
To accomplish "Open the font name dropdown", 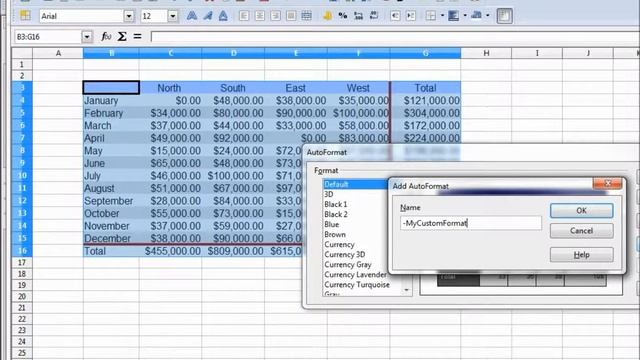I will [129, 16].
